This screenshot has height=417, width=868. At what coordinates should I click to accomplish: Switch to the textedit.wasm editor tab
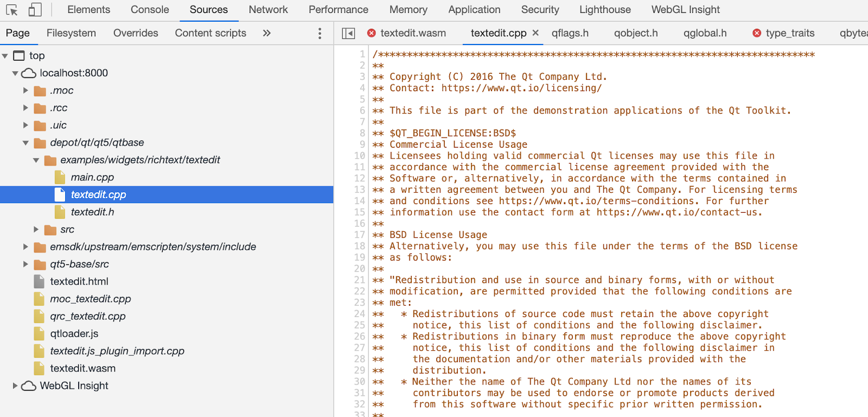(413, 33)
